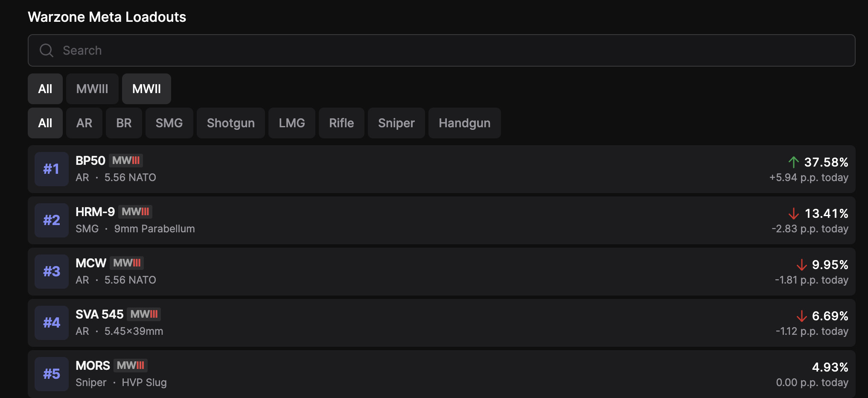Click the #1 rank badge
The width and height of the screenshot is (868, 398).
(52, 169)
